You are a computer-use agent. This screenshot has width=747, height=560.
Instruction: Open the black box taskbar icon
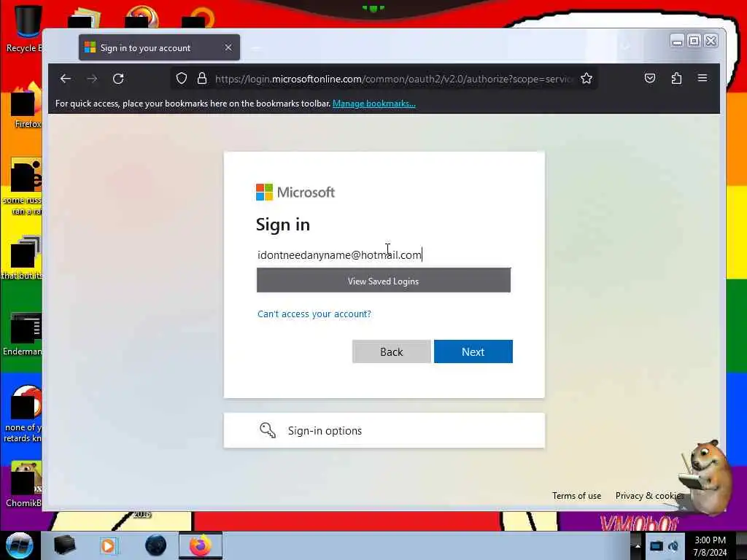(64, 545)
